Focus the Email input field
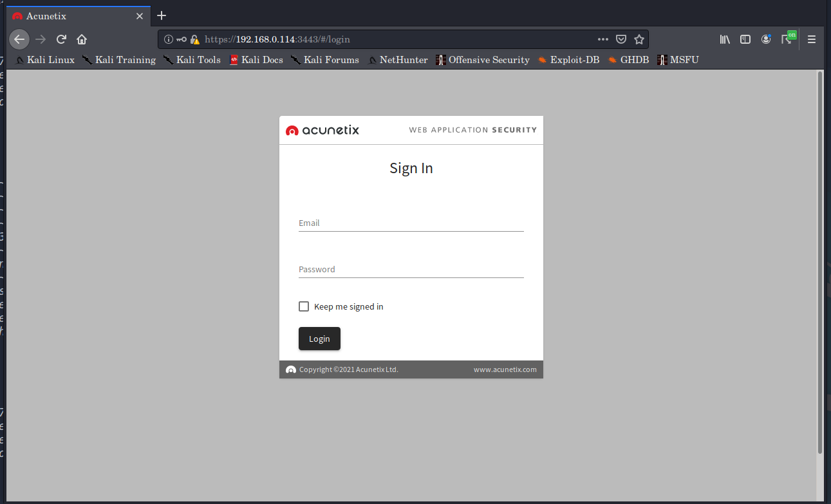This screenshot has height=504, width=831. 411,223
